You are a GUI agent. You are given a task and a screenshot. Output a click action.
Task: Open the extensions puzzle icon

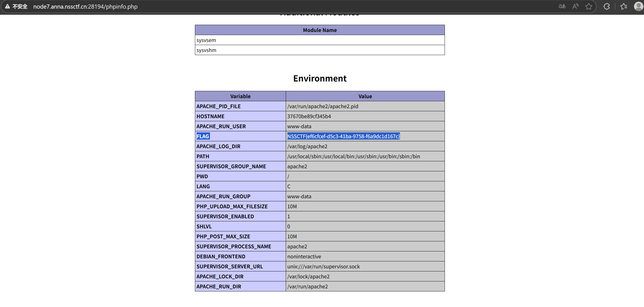click(x=607, y=6)
